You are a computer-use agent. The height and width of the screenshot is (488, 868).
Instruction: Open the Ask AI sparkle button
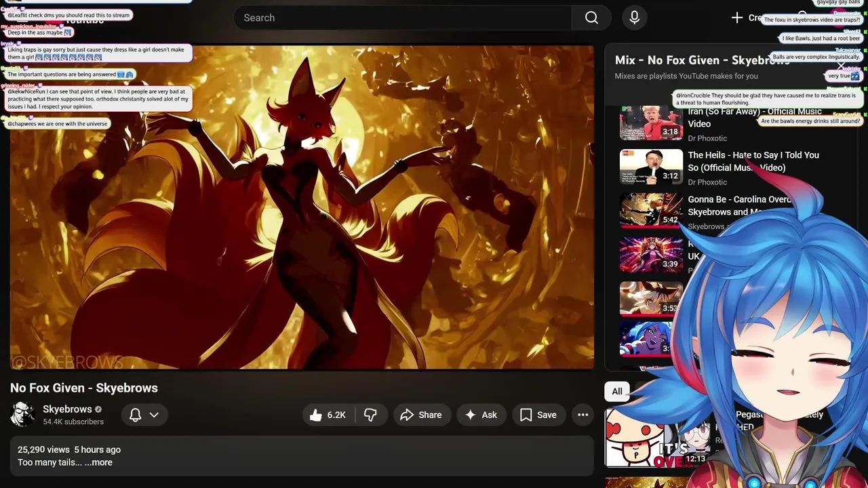[x=481, y=415]
